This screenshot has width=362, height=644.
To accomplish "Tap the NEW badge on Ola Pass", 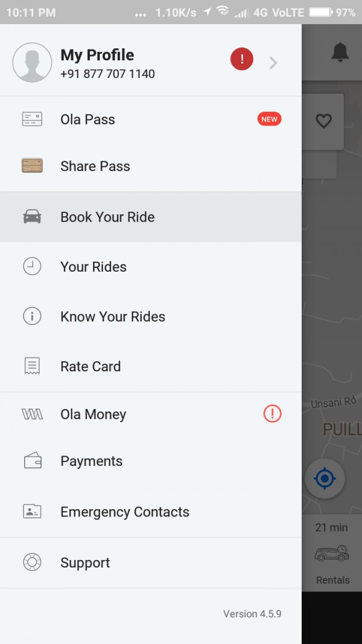I will pyautogui.click(x=269, y=119).
